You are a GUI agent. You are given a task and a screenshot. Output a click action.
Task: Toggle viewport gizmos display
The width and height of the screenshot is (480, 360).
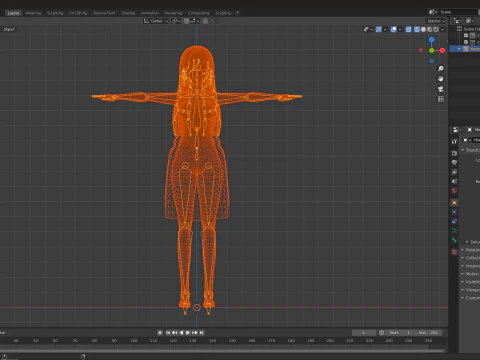tap(379, 29)
